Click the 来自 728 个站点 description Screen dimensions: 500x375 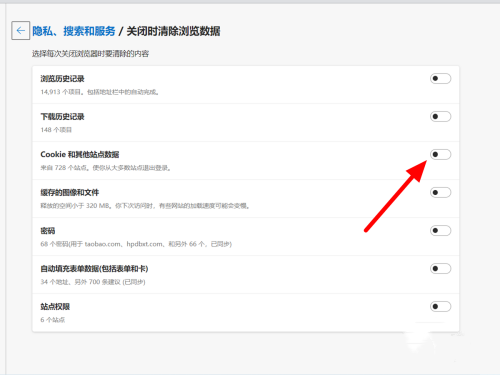click(106, 168)
